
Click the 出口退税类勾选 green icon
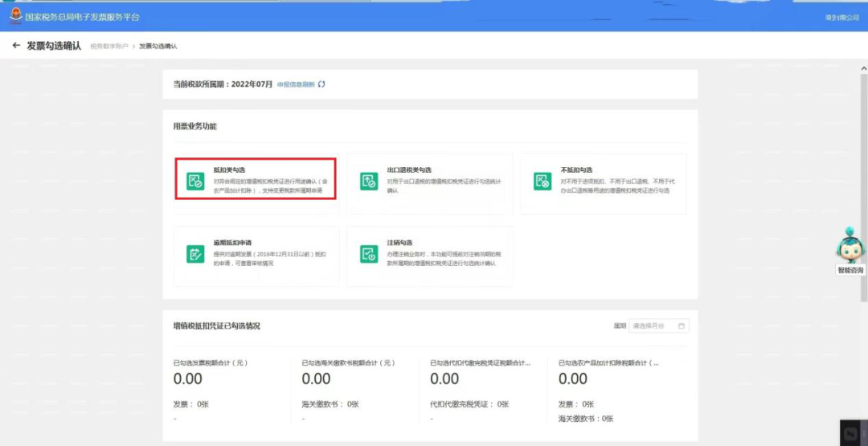click(369, 182)
